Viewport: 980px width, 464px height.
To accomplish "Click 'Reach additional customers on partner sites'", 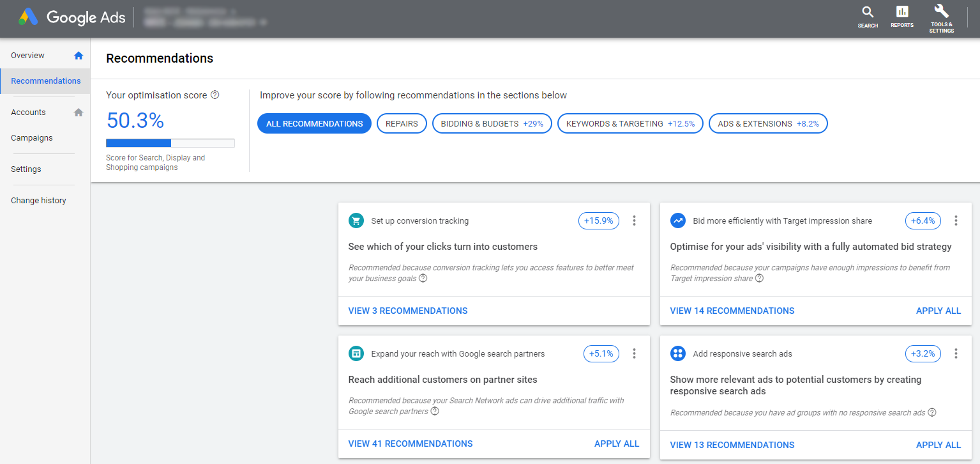I will coord(443,380).
